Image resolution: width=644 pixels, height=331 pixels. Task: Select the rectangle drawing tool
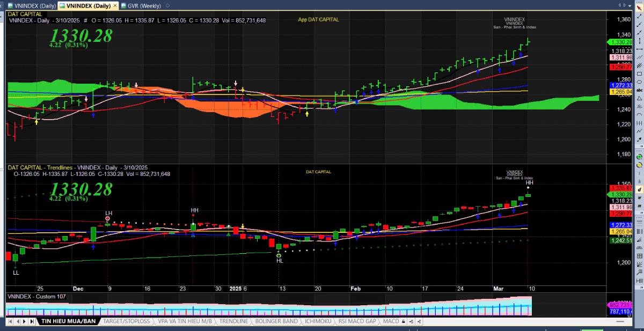(639, 73)
